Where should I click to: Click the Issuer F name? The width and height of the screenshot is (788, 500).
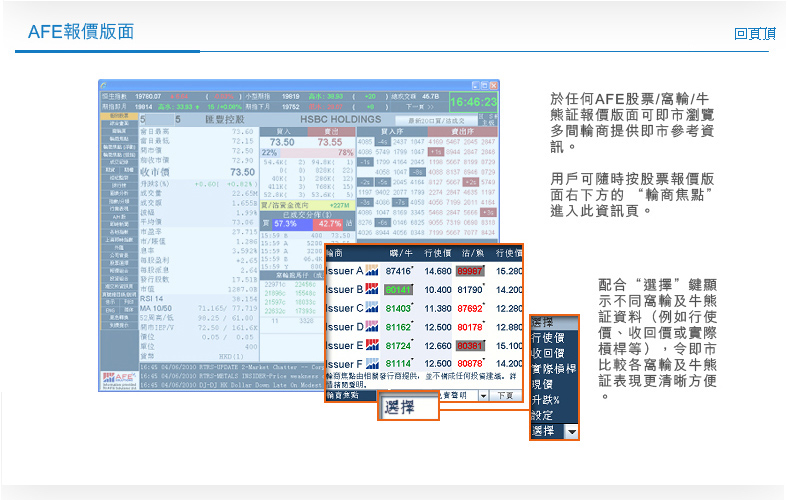tap(344, 364)
